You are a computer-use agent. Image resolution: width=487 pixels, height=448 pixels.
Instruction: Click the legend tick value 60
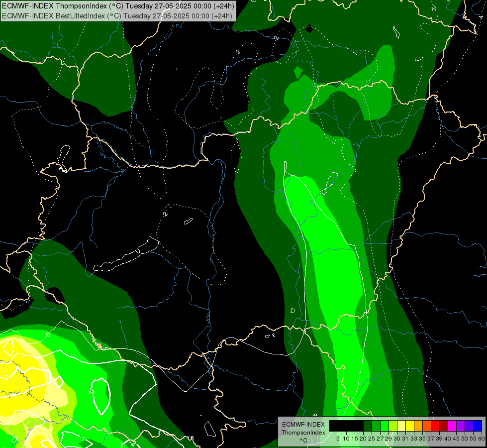coord(482,439)
